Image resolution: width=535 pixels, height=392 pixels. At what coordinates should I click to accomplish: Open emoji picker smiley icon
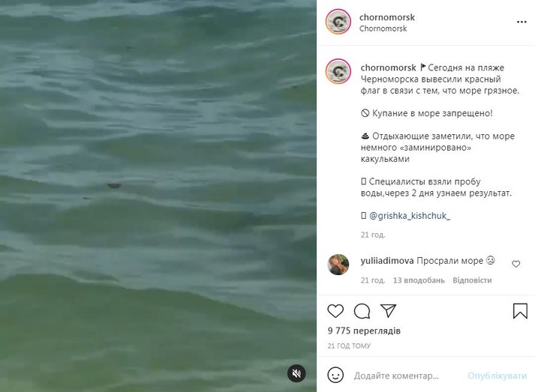tap(335, 376)
